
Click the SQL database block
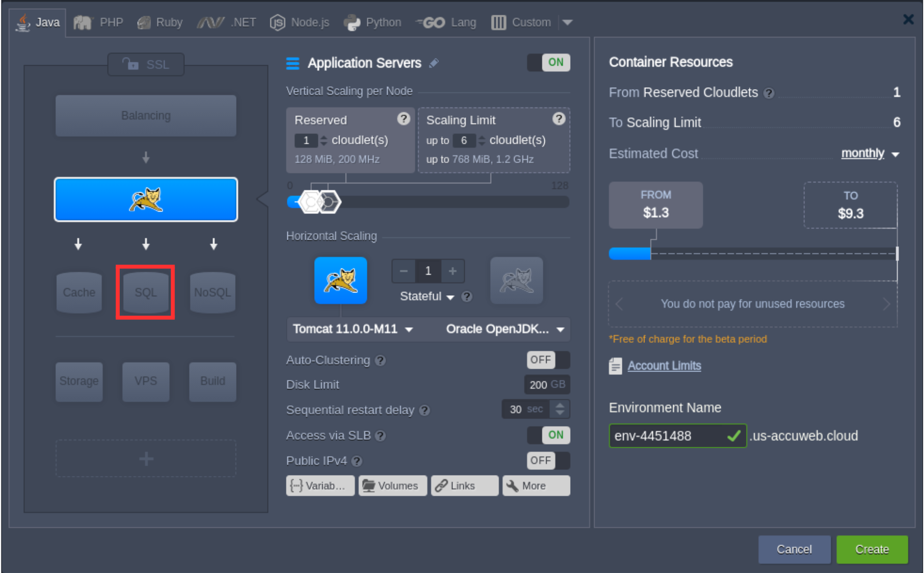[146, 293]
